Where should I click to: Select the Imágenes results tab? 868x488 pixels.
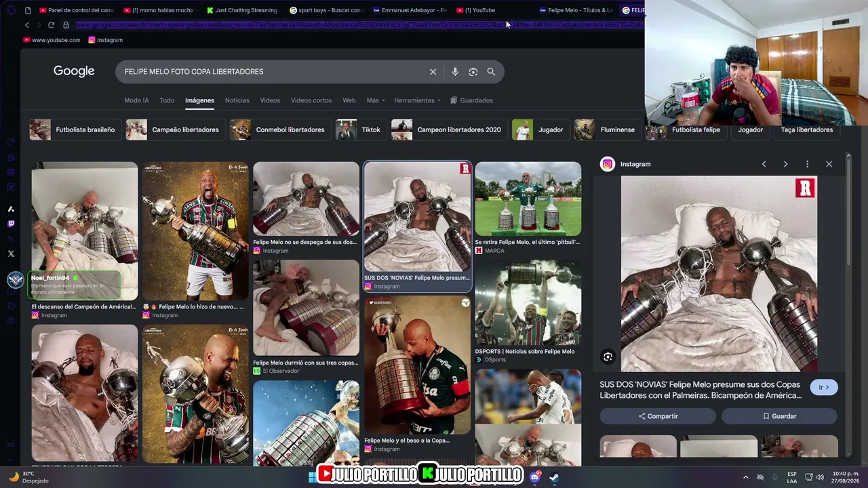coord(199,100)
